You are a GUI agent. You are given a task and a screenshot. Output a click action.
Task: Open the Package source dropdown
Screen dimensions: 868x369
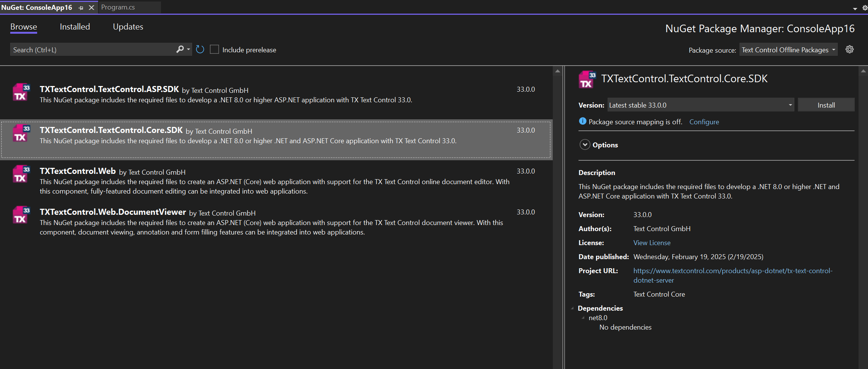788,50
